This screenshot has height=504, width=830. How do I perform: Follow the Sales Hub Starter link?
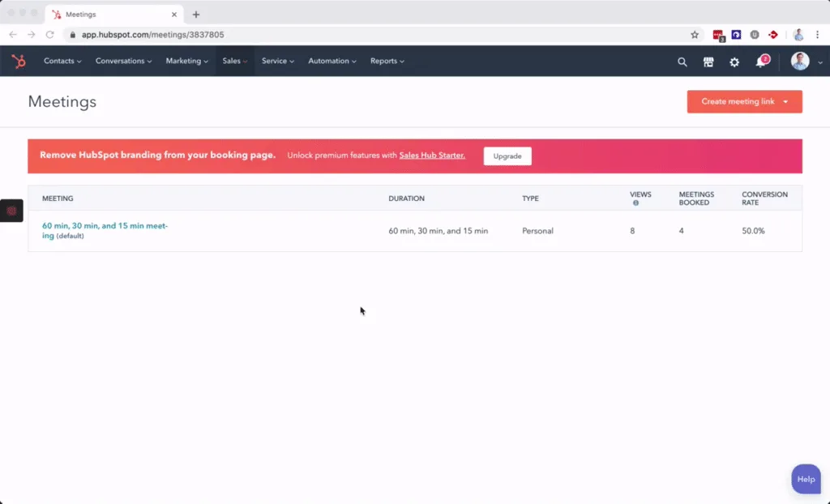pos(432,155)
